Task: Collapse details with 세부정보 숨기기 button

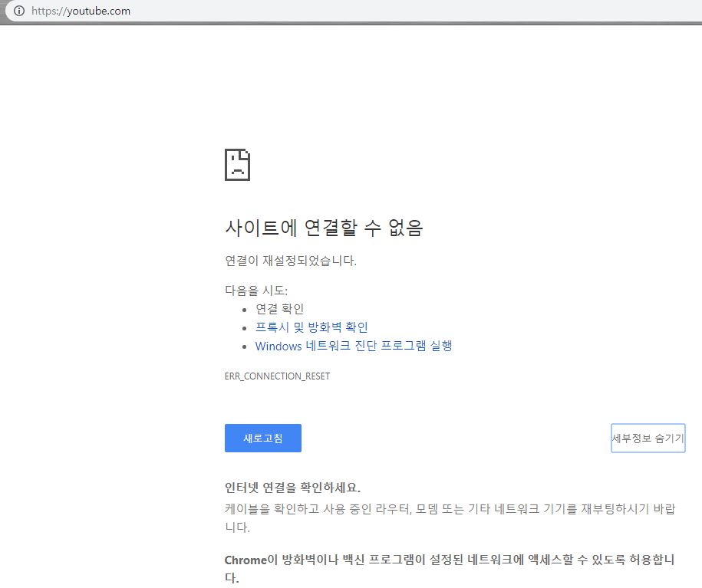Action: 648,439
